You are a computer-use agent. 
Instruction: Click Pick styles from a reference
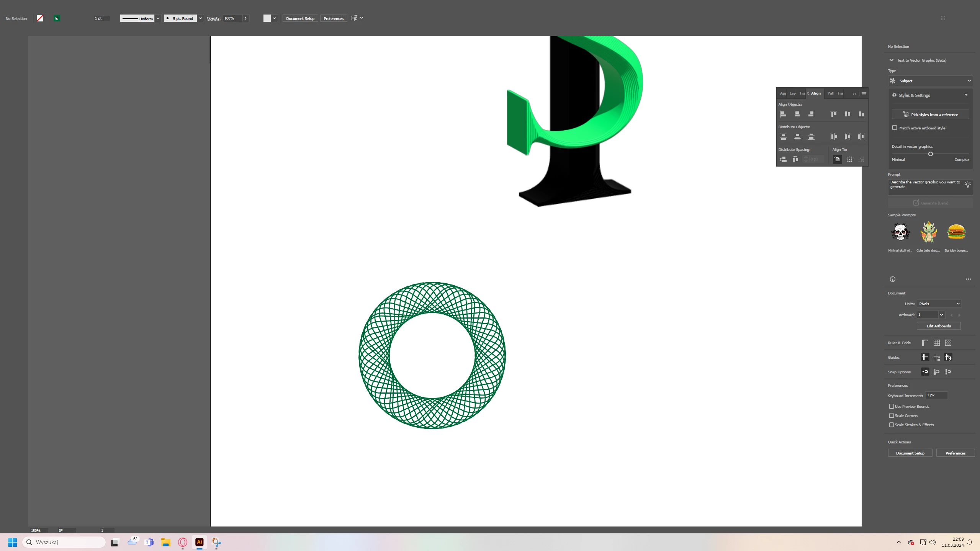tap(930, 114)
